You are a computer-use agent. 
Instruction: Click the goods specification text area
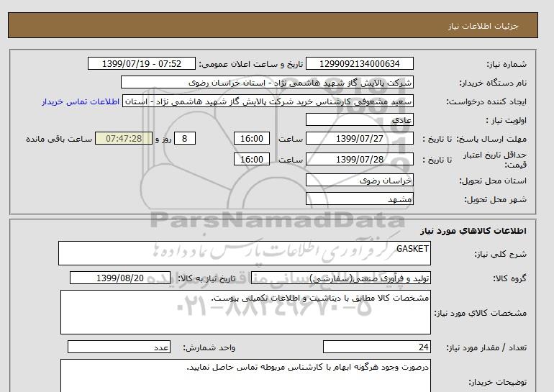click(245, 312)
